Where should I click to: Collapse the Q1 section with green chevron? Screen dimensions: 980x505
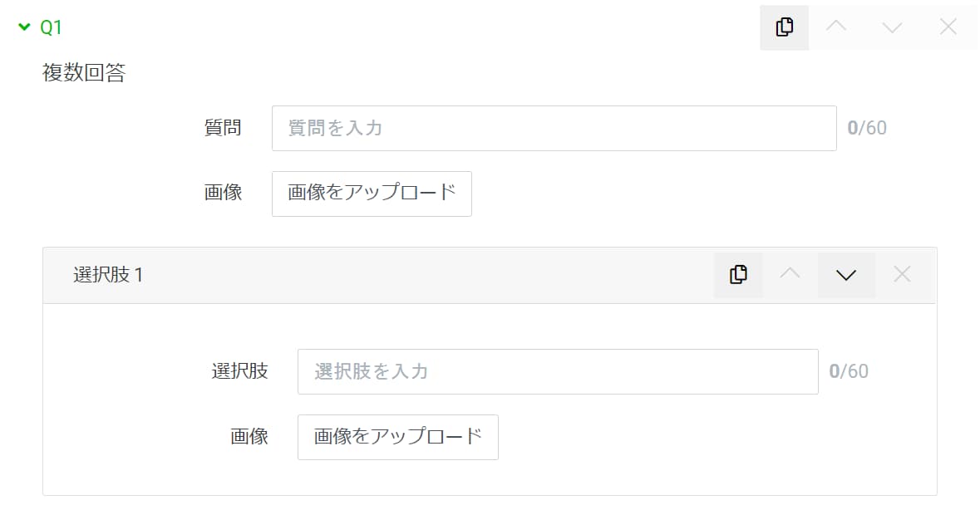point(24,27)
